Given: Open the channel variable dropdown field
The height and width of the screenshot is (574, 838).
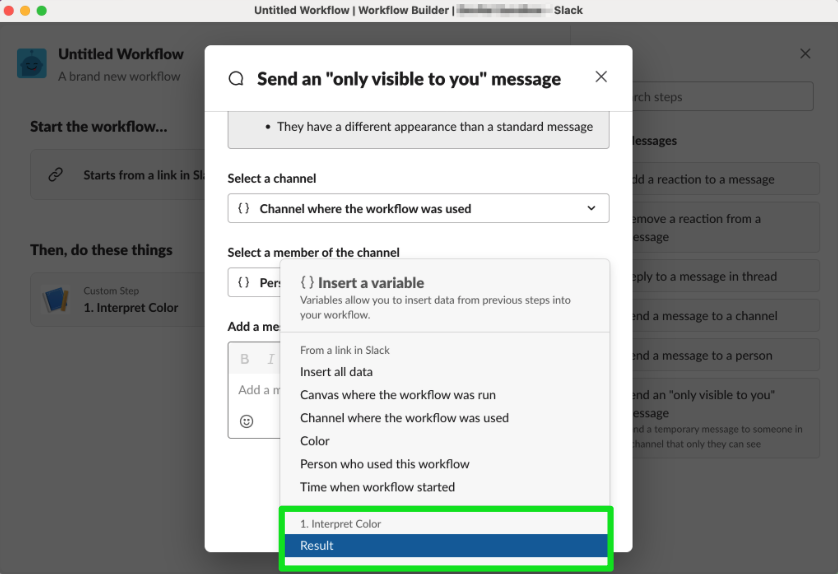Looking at the screenshot, I should click(417, 208).
